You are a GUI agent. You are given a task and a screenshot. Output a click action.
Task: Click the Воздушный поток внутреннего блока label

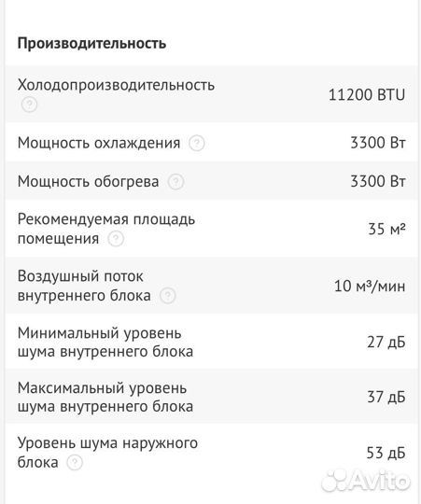(x=84, y=286)
